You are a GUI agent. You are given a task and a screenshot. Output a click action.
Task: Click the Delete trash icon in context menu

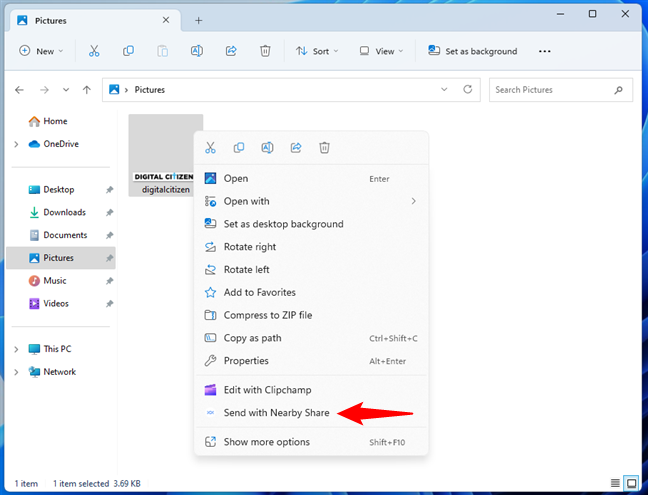pyautogui.click(x=324, y=148)
